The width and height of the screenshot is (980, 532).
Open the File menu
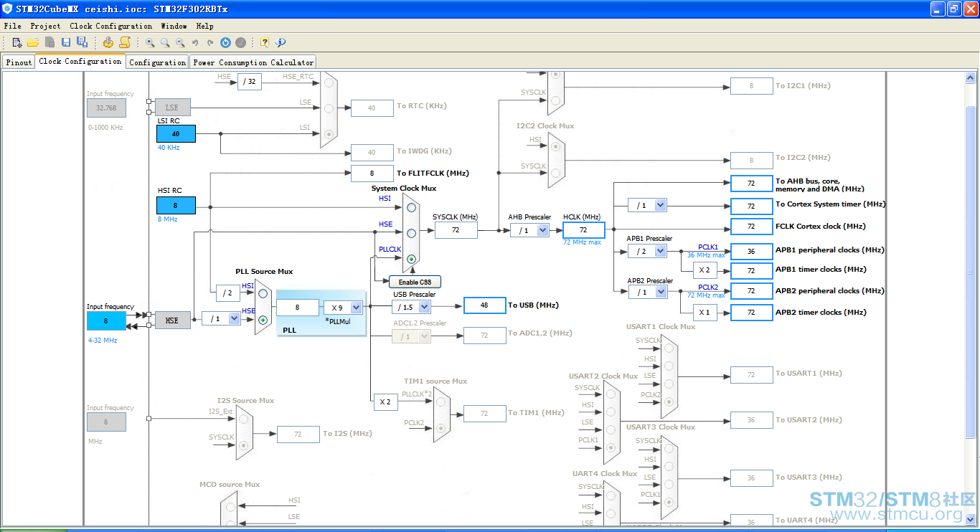(x=13, y=26)
